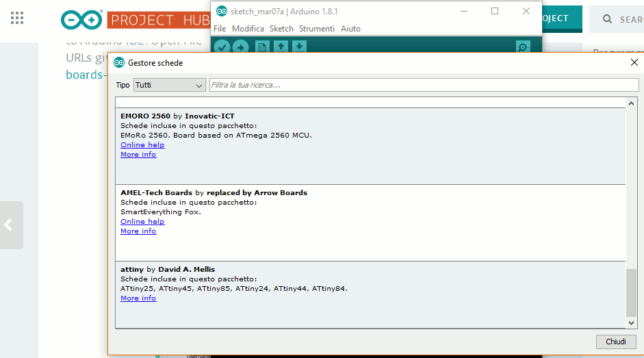Click the scrollbar down arrow in board list
The width and height of the screenshot is (644, 358).
click(x=631, y=323)
